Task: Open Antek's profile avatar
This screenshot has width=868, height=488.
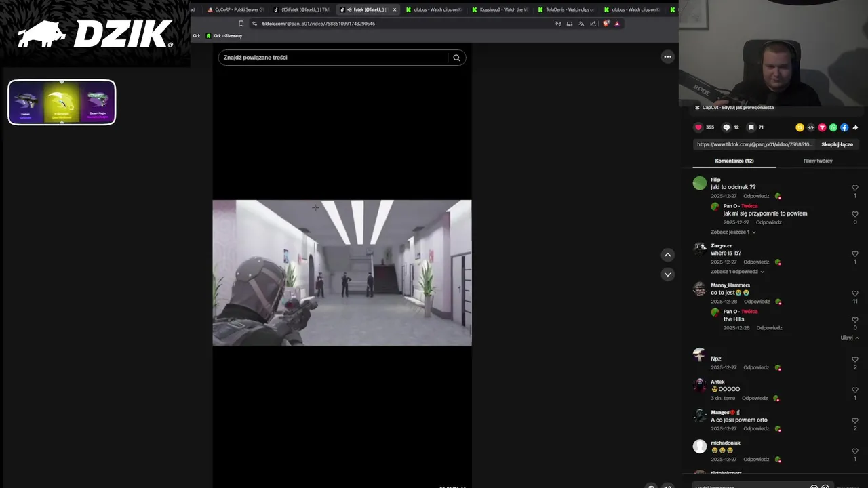Action: [x=699, y=385]
